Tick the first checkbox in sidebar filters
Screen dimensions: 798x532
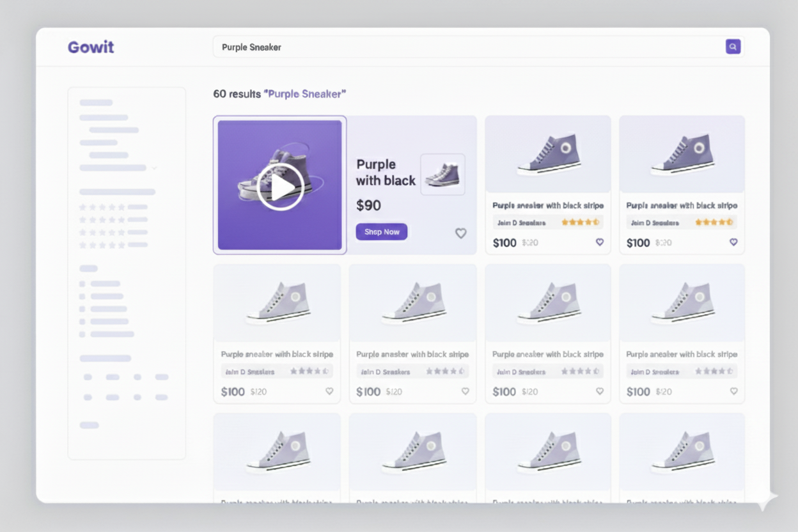(x=82, y=284)
